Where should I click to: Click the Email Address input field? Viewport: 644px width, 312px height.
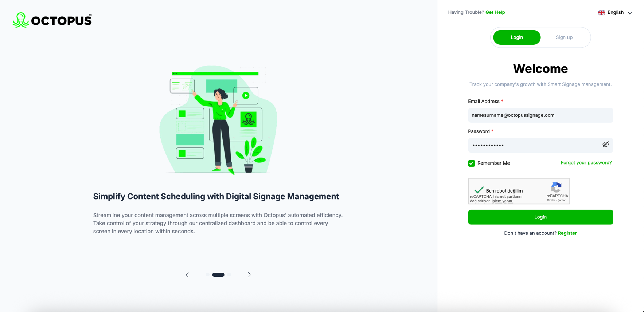pyautogui.click(x=540, y=115)
